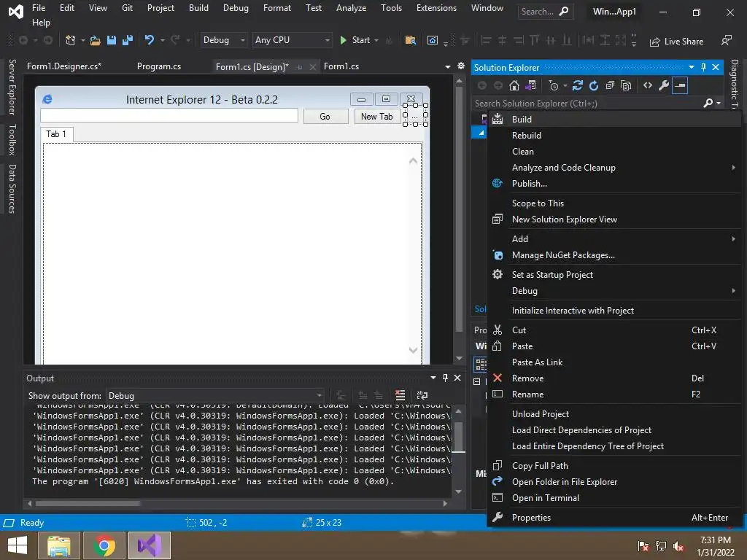Image resolution: width=747 pixels, height=560 pixels.
Task: Click the Go button on the form
Action: pyautogui.click(x=325, y=117)
